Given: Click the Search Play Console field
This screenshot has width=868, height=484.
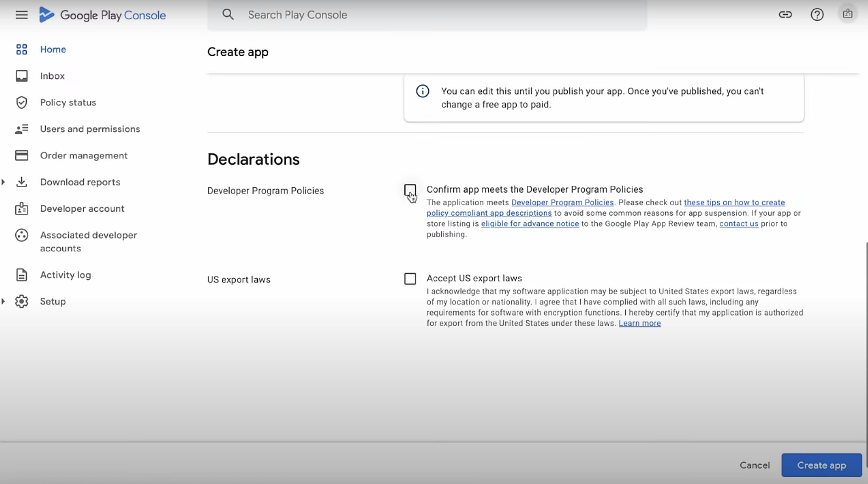Looking at the screenshot, I should click(427, 15).
